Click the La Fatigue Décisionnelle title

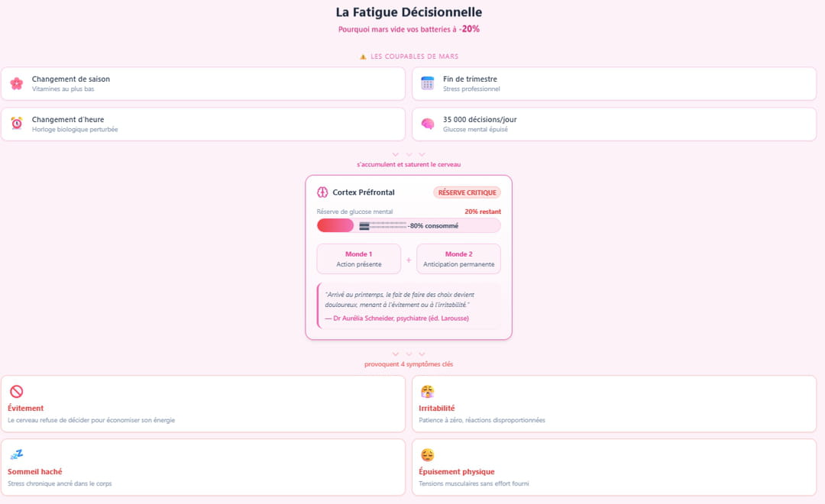pos(409,12)
